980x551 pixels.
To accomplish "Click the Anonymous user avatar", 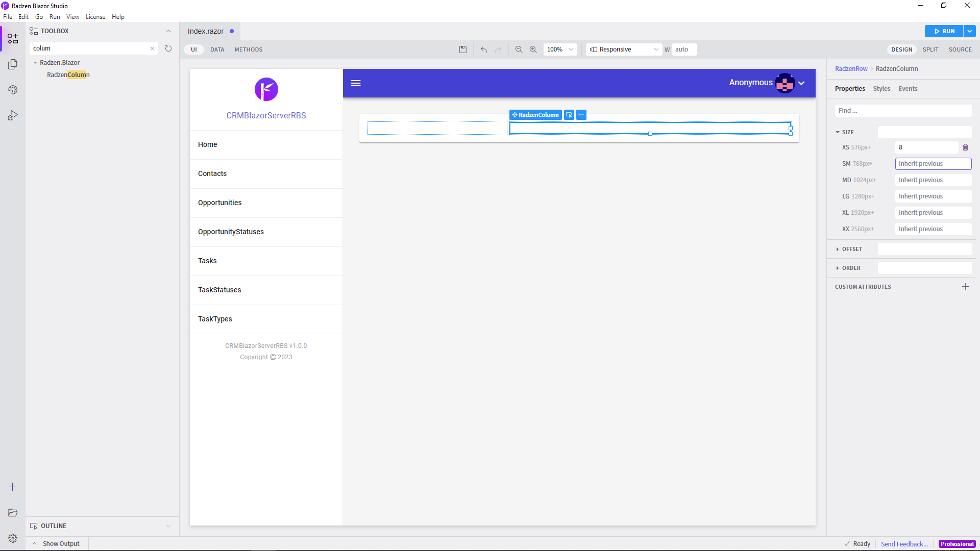I will 785,83.
